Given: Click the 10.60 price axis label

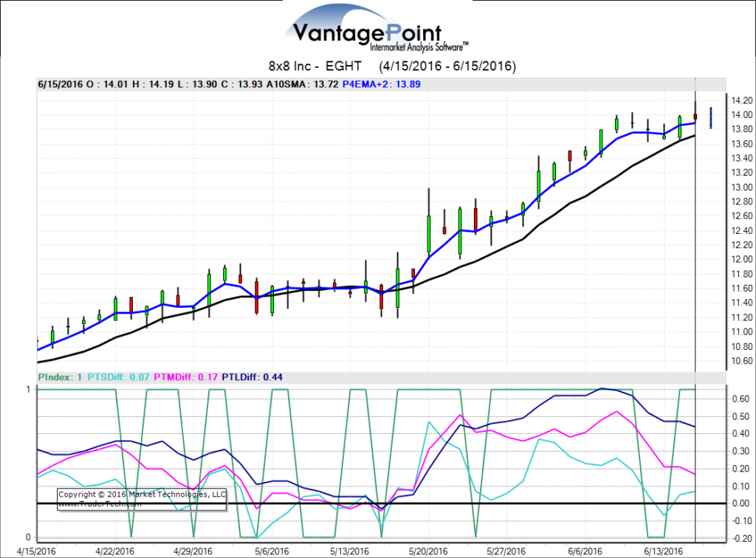Looking at the screenshot, I should click(741, 361).
